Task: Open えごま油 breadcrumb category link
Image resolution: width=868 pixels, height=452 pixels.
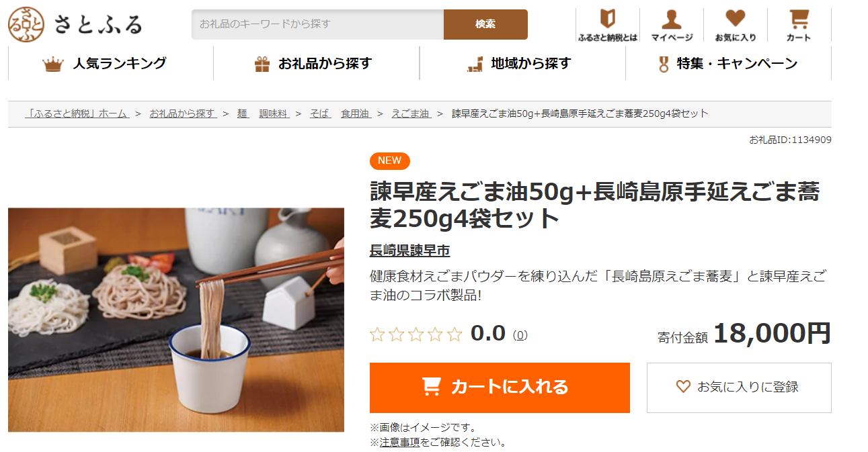Action: pos(411,114)
